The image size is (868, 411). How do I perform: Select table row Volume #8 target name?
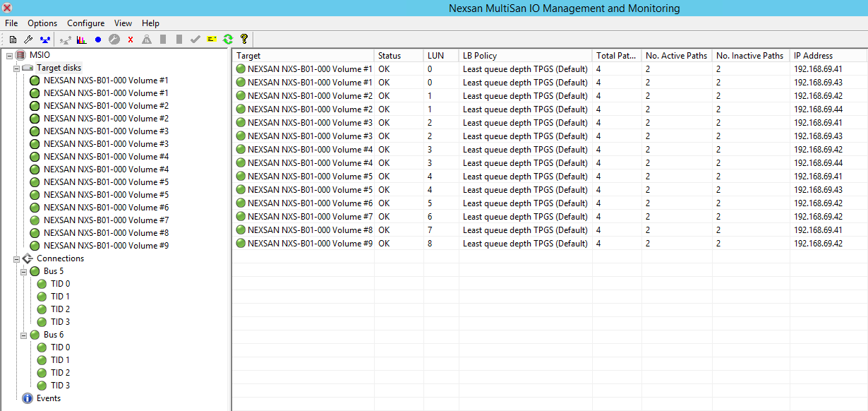(310, 230)
